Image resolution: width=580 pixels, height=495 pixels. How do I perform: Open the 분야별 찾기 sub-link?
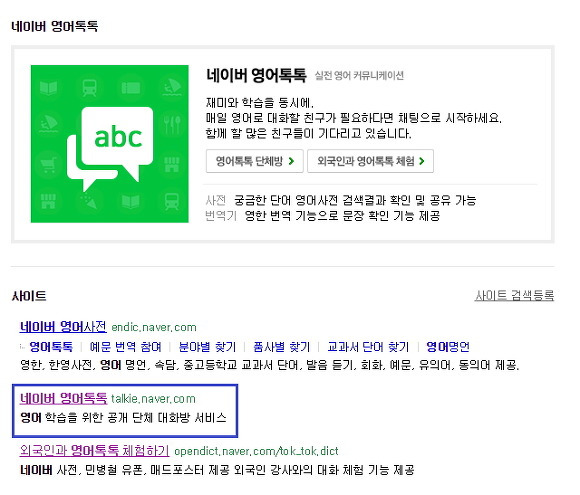pos(207,347)
